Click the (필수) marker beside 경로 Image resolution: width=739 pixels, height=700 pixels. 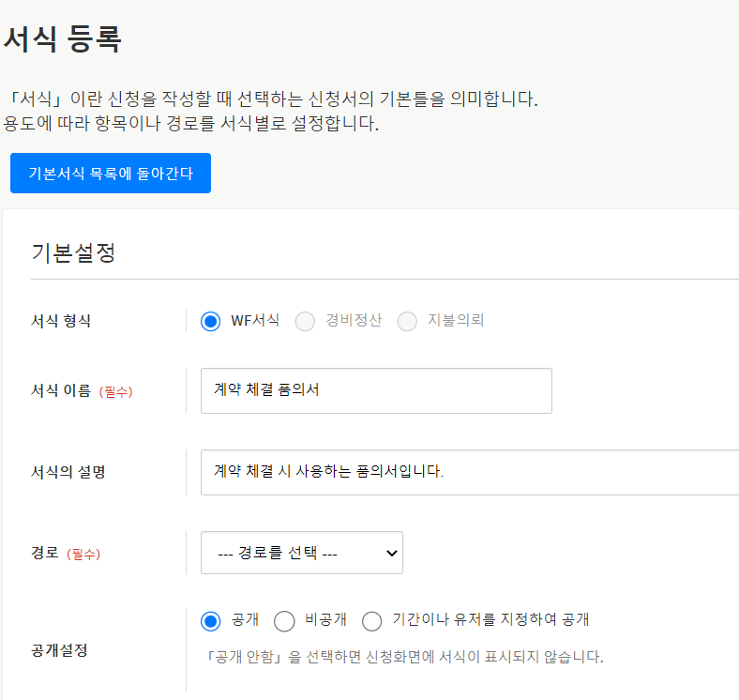(x=83, y=554)
